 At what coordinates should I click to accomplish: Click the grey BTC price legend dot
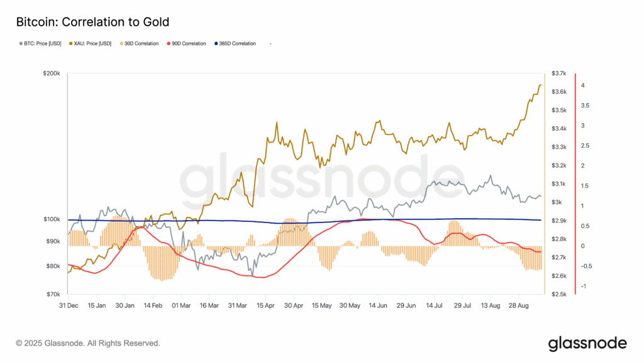click(x=21, y=43)
